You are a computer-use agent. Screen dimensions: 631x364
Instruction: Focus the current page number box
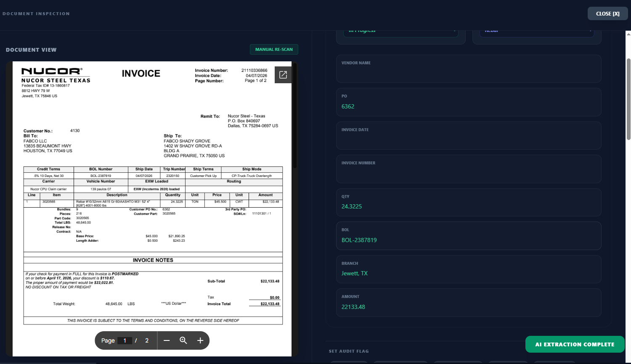click(125, 340)
